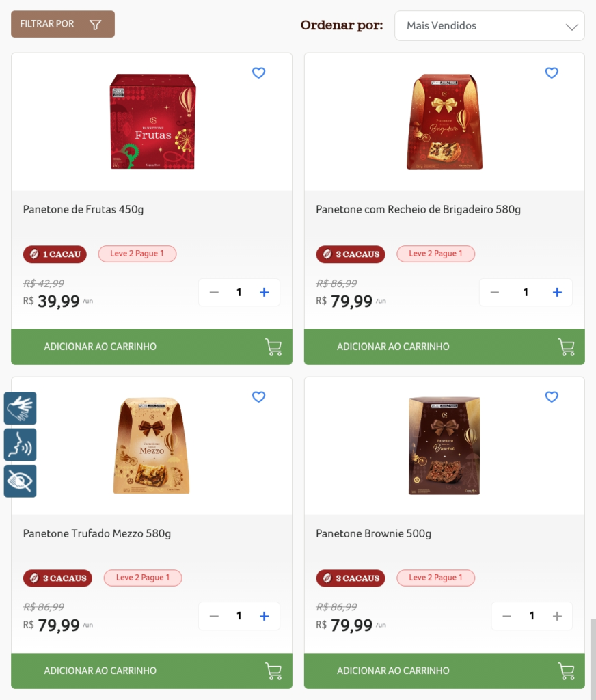
Task: Add Panetone de Frutas to cart
Action: 152,347
